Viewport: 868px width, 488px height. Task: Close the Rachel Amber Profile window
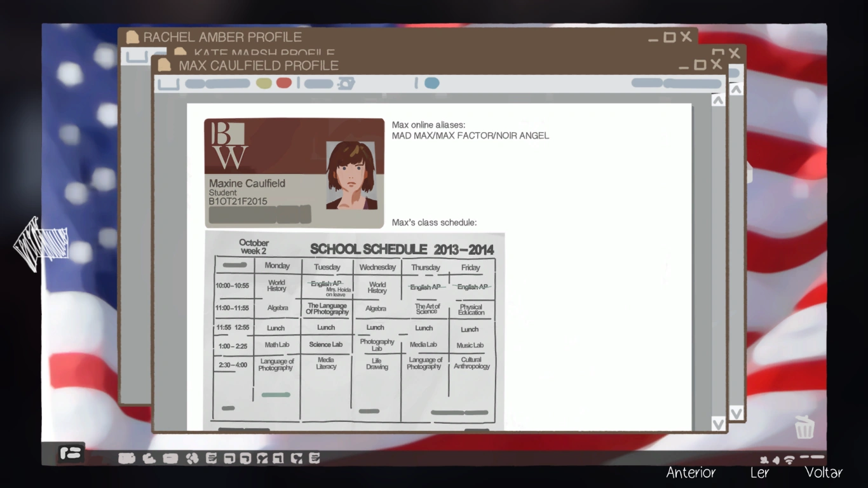686,37
